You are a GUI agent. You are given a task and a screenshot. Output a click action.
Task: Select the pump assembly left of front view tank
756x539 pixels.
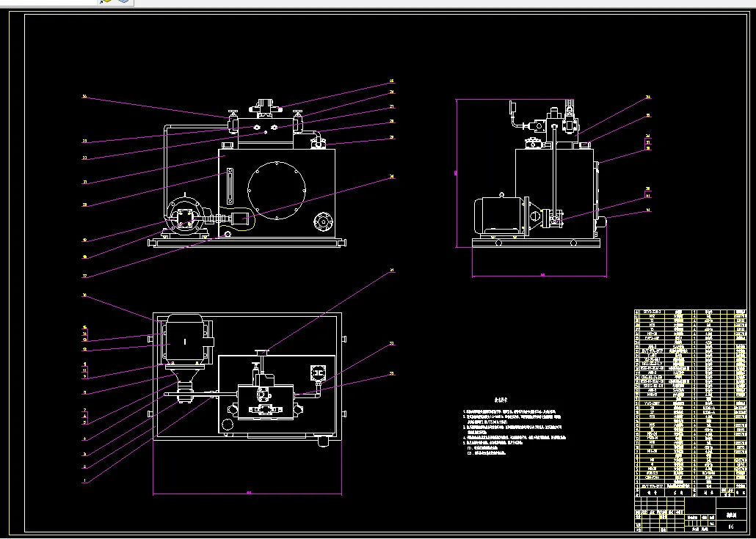(x=186, y=219)
